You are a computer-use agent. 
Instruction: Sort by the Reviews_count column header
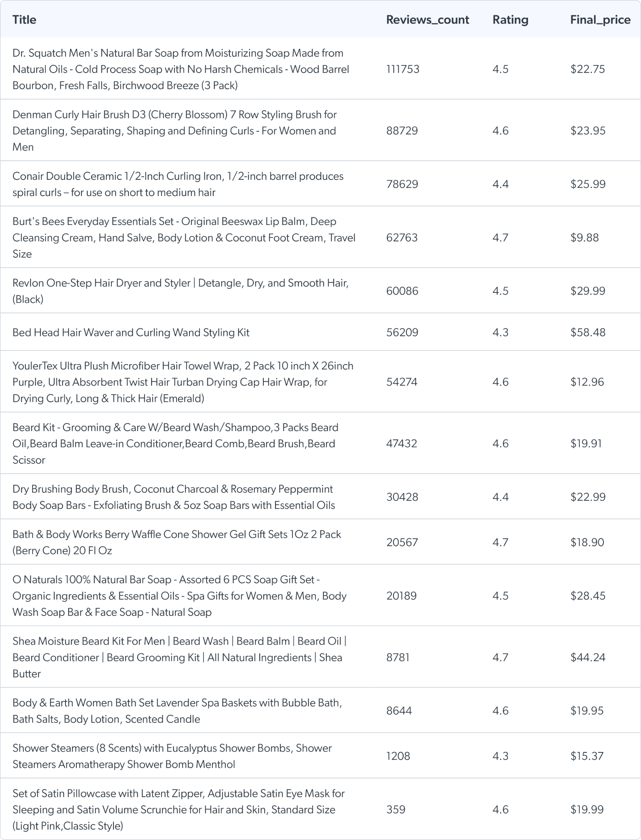[x=427, y=20]
